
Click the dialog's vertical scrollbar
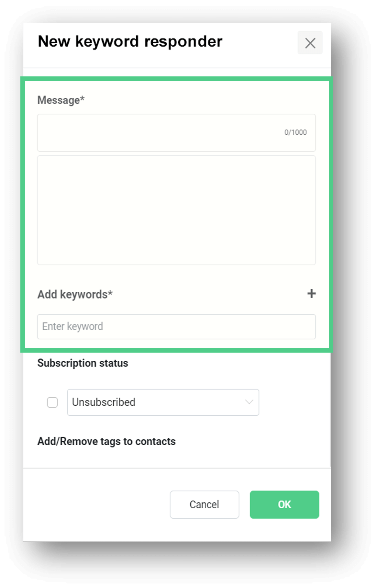(330, 410)
